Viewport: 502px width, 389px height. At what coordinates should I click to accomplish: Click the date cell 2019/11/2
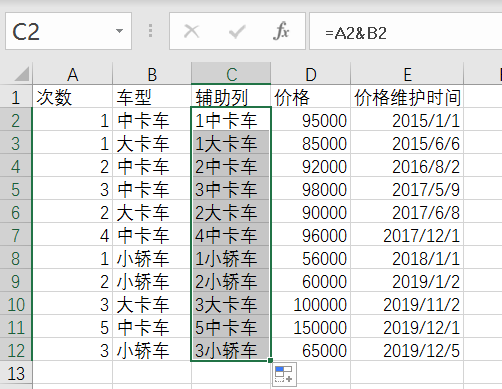click(x=407, y=303)
